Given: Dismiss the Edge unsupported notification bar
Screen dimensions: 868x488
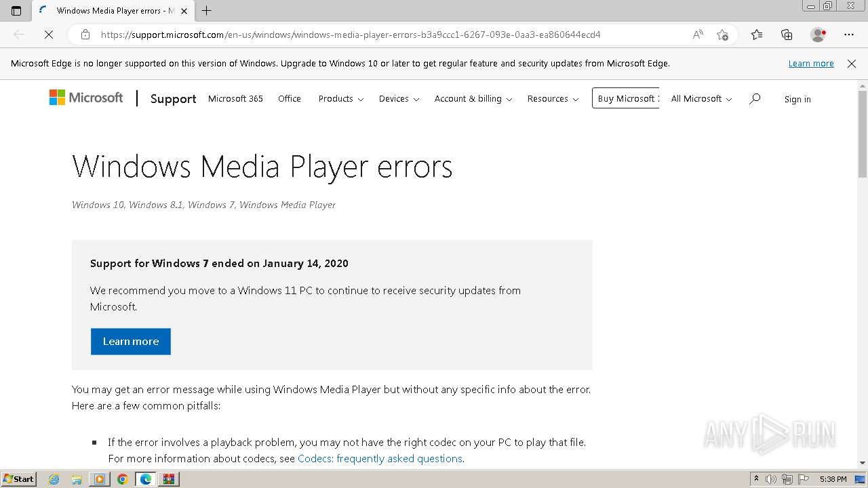Looking at the screenshot, I should click(x=852, y=64).
